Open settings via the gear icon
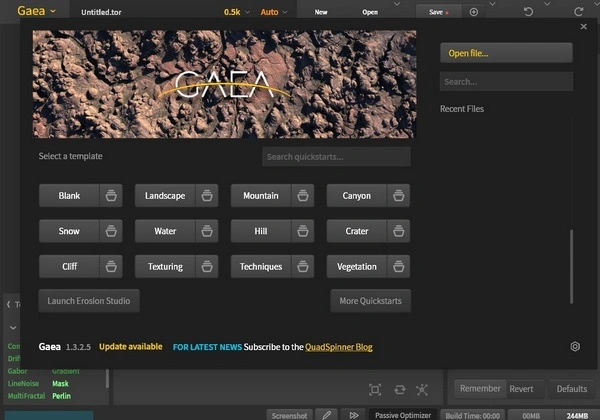The width and height of the screenshot is (600, 420). (575, 347)
